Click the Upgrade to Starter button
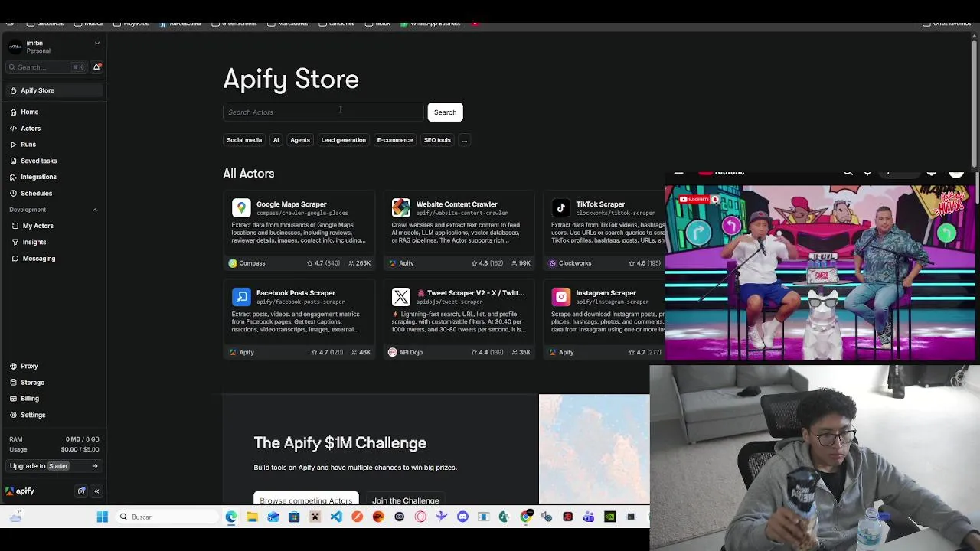The width and height of the screenshot is (980, 551). coord(54,466)
